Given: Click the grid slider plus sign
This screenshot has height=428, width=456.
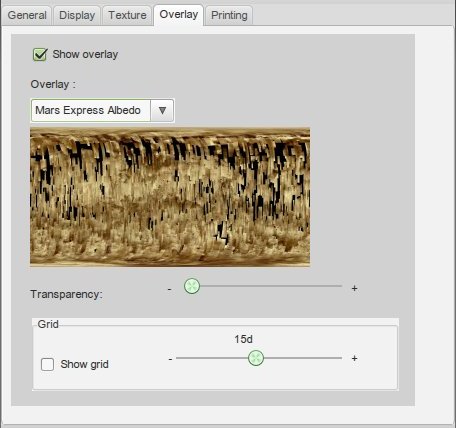Looking at the screenshot, I should point(354,358).
